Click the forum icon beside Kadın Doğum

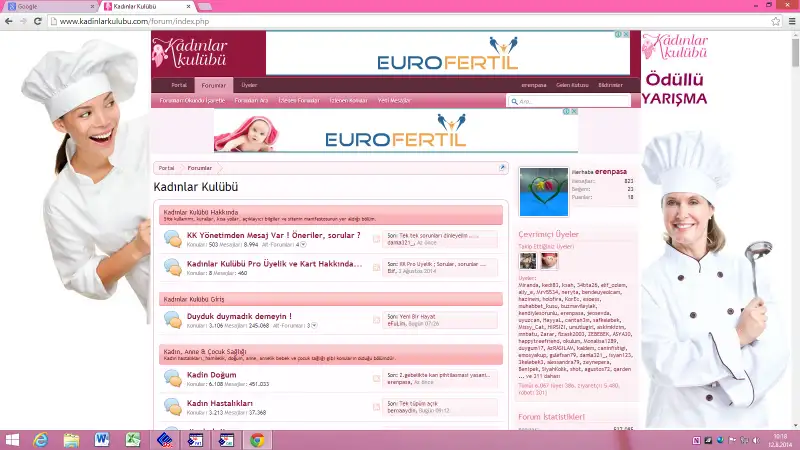click(172, 378)
